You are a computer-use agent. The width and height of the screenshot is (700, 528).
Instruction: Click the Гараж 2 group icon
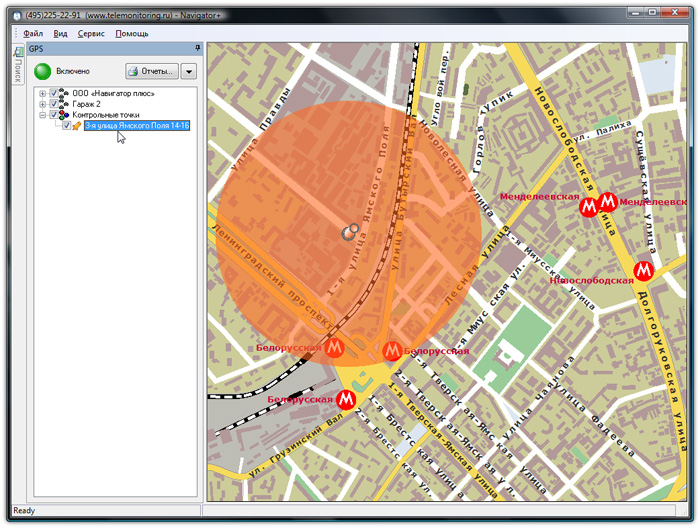[x=65, y=104]
